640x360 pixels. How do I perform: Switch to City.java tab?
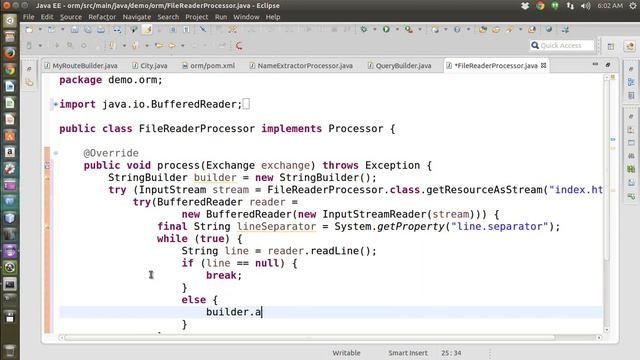coord(149,66)
